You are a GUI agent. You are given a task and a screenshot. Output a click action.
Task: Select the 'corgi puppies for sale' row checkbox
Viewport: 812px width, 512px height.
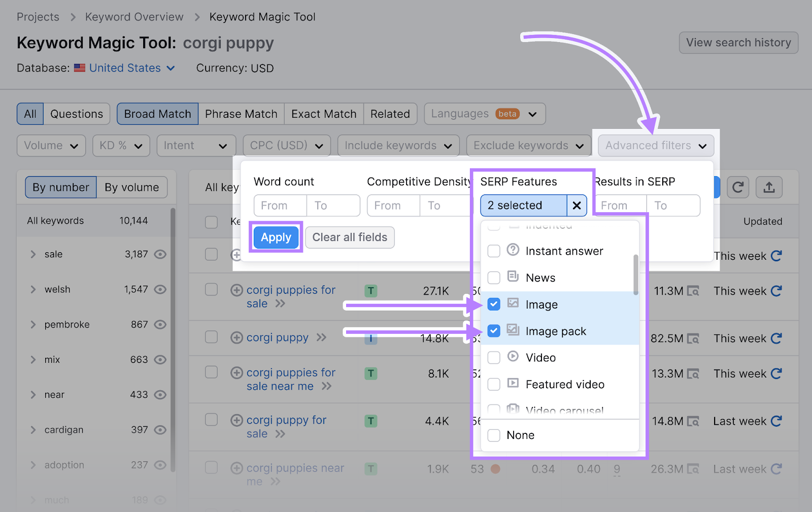211,289
